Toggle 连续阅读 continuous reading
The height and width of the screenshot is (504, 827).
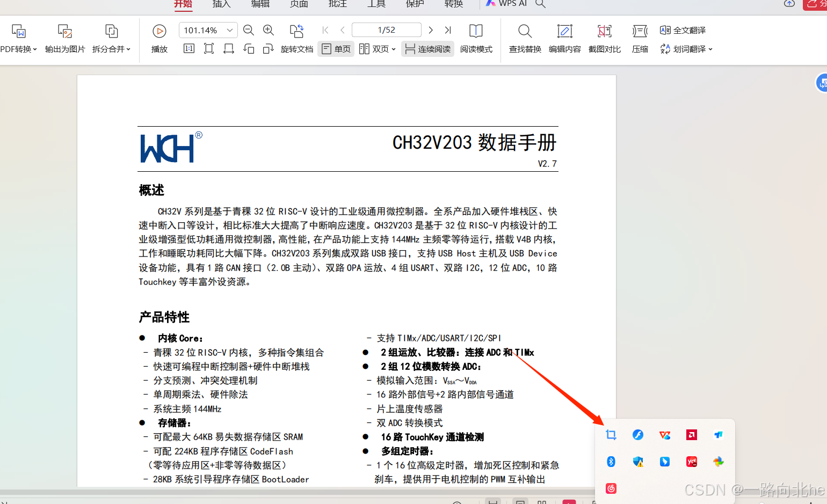click(x=427, y=49)
